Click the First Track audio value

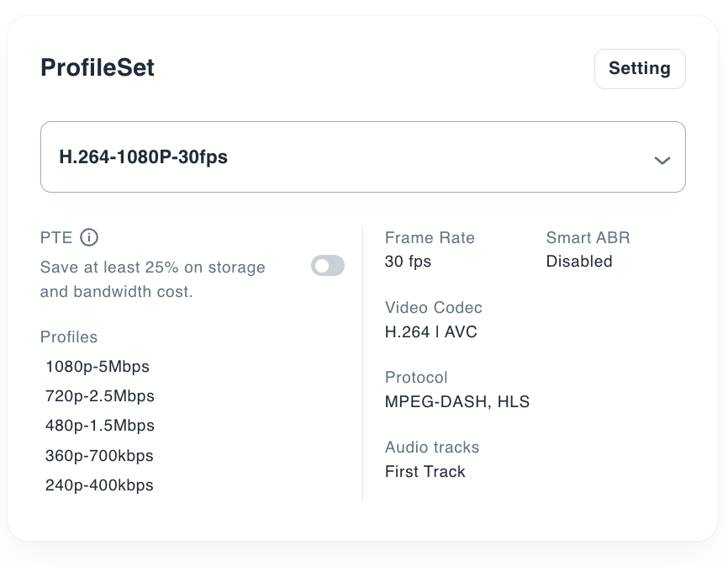tap(425, 472)
